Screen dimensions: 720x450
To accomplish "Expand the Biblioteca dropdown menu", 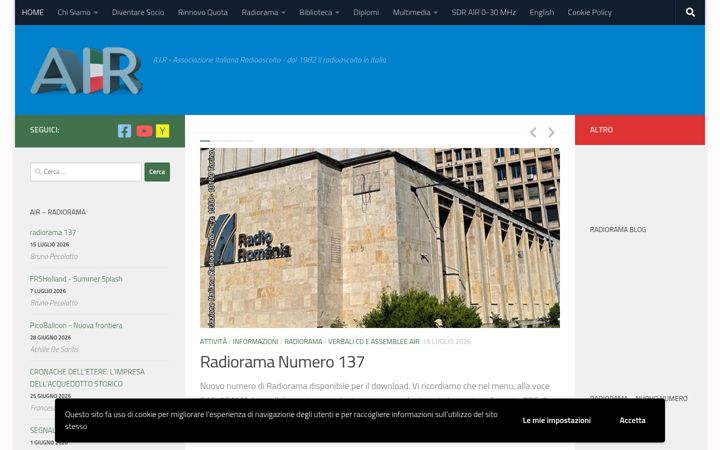I will (x=319, y=12).
